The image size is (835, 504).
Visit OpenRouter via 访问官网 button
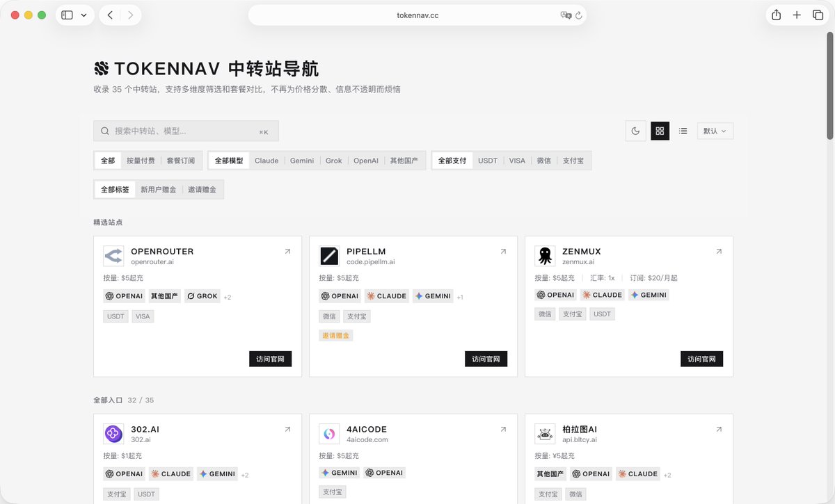(270, 359)
